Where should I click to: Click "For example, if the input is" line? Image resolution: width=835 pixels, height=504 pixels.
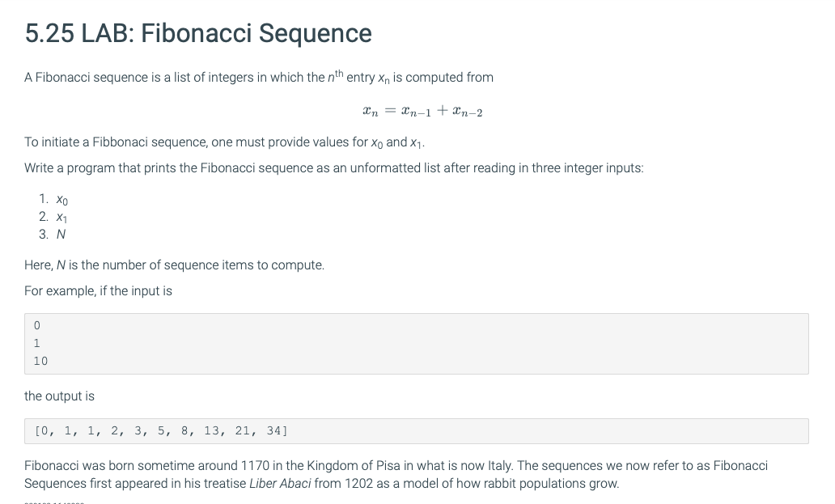click(98, 290)
